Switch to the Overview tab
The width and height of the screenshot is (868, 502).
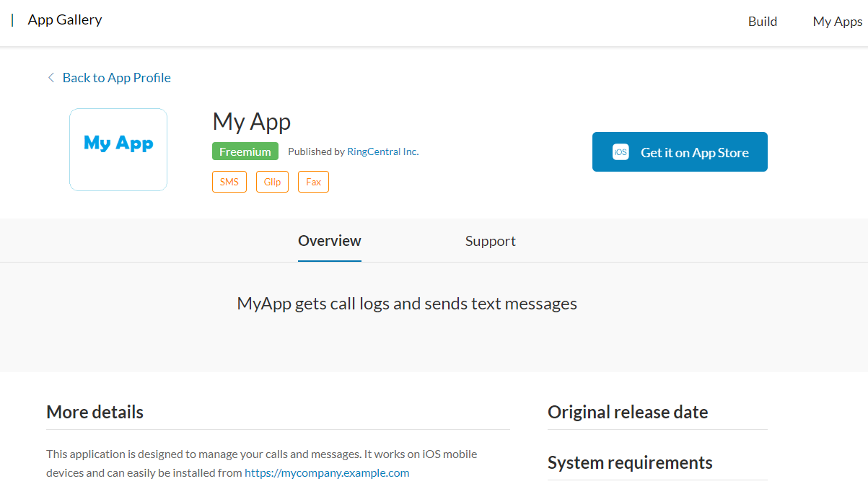(x=330, y=241)
